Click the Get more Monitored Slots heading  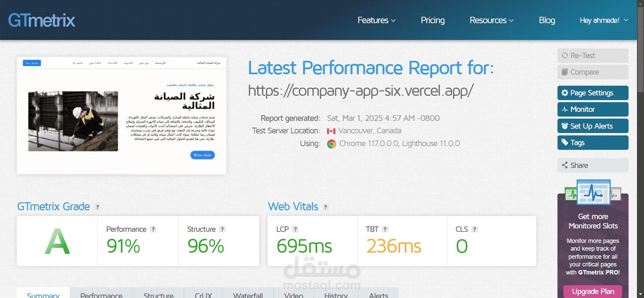pos(593,221)
